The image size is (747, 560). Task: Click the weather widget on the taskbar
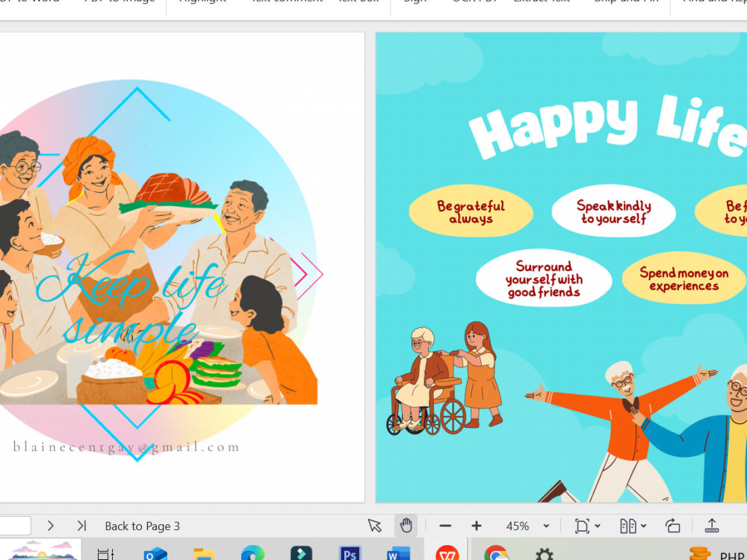click(x=40, y=550)
